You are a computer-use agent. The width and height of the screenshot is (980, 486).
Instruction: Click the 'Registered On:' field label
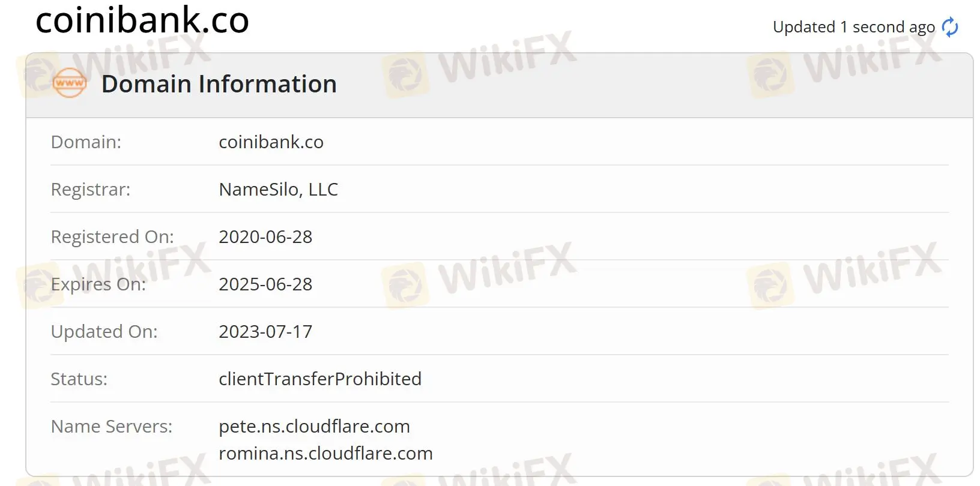[x=112, y=237]
